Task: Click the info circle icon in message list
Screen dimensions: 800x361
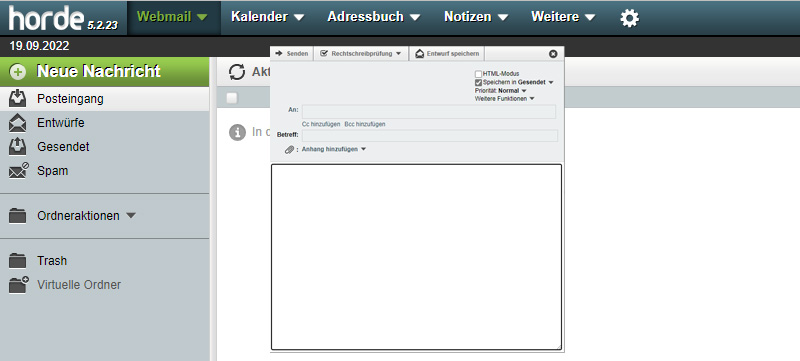Action: [x=237, y=133]
